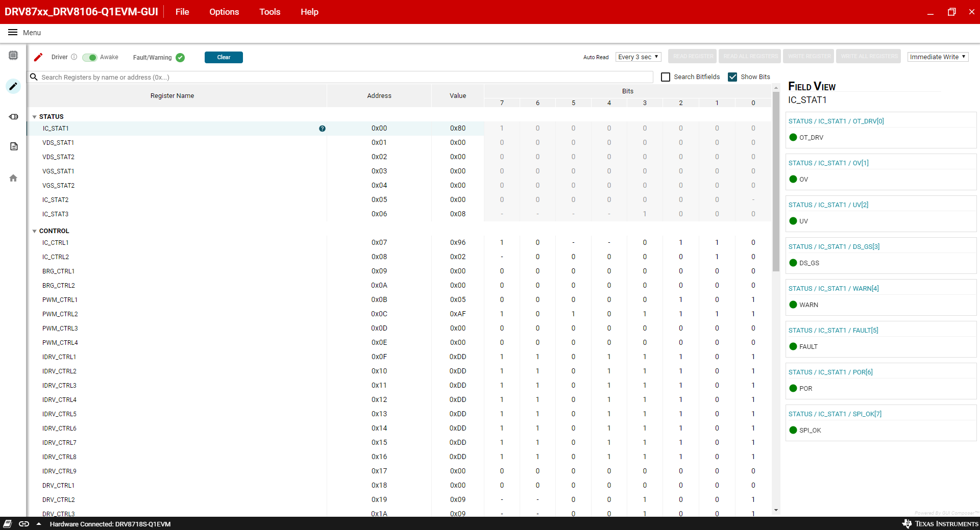
Task: Open the Tools menu
Action: (x=269, y=12)
